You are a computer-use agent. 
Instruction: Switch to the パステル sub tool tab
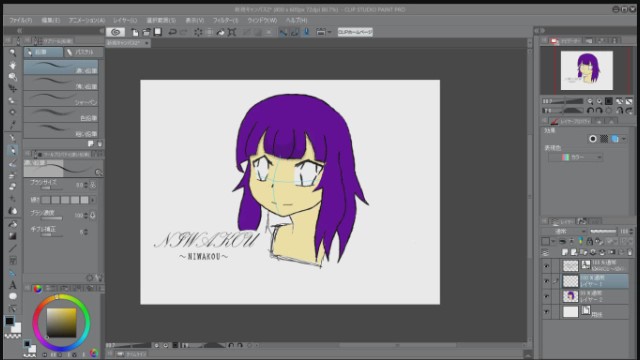click(x=84, y=52)
